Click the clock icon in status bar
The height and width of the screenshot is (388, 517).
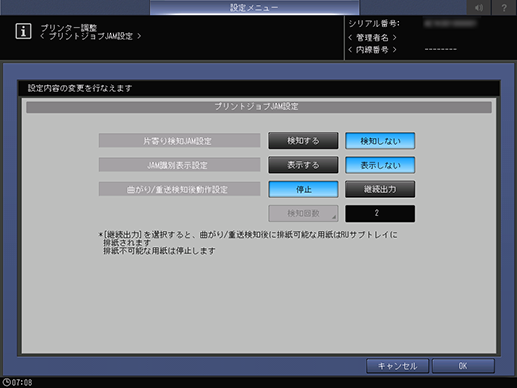[x=6, y=382]
